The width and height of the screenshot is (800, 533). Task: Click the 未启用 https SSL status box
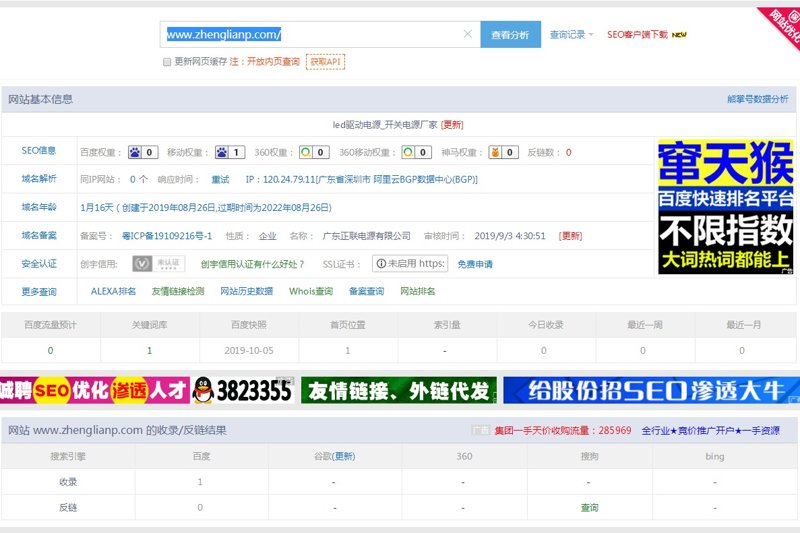coord(410,264)
